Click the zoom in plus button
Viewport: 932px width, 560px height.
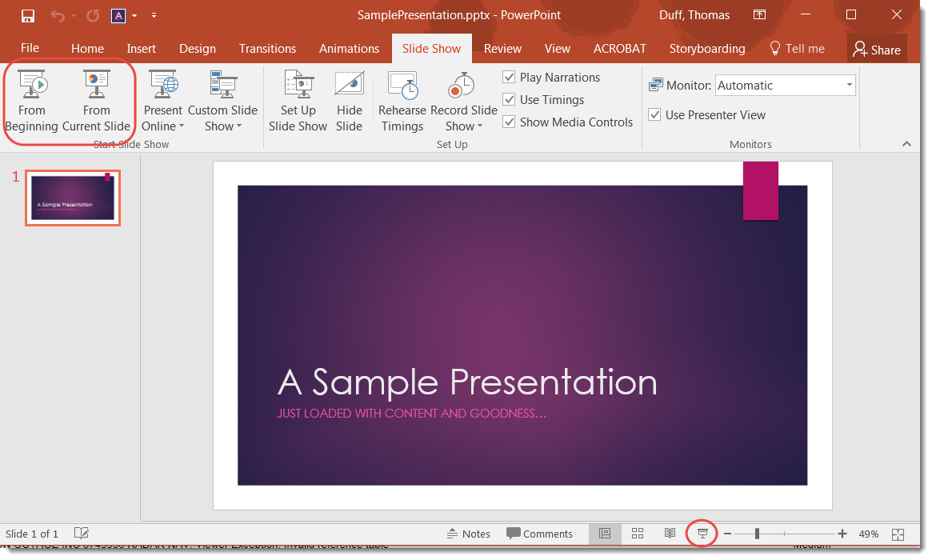click(842, 534)
